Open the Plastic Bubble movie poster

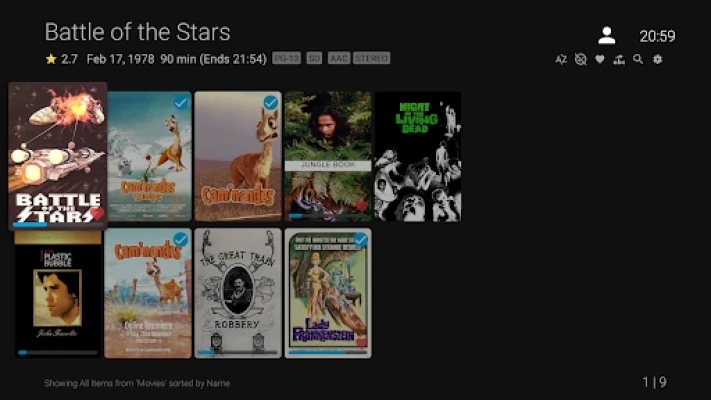point(58,294)
